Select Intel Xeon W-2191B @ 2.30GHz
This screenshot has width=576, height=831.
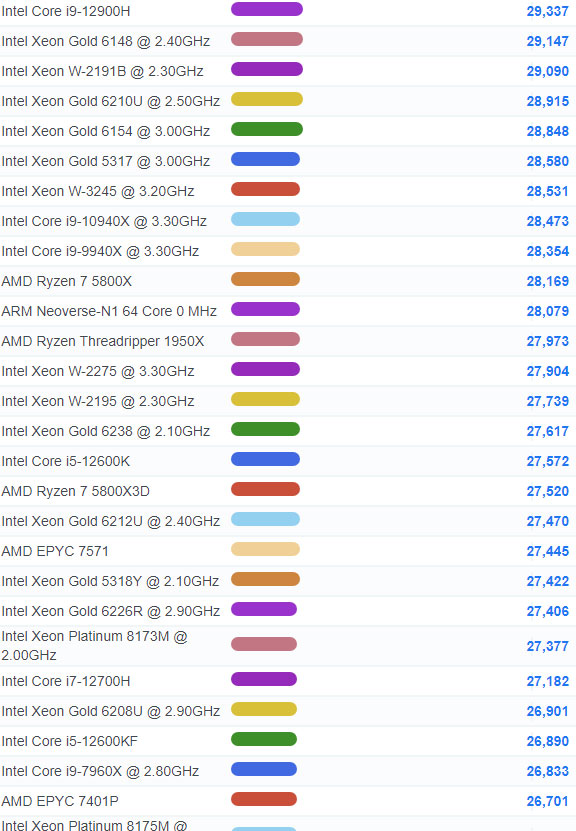click(102, 71)
